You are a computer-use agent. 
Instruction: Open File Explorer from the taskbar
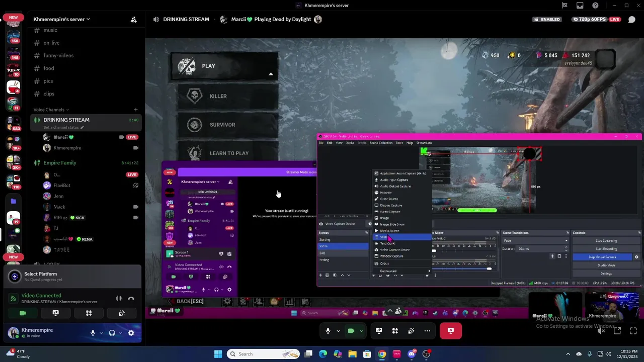coord(352,354)
